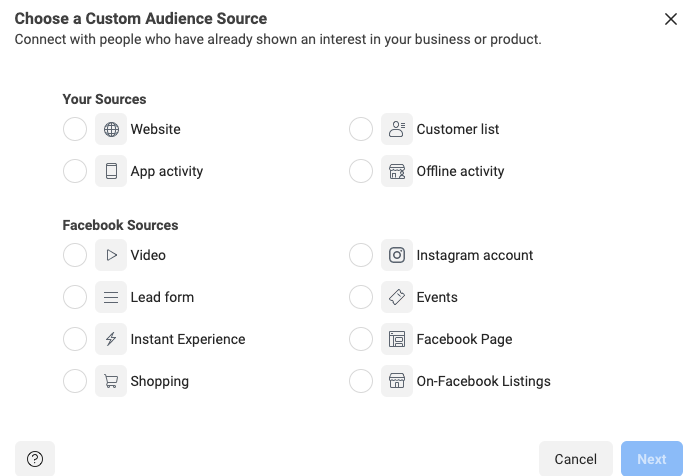The width and height of the screenshot is (690, 476).
Task: Click the ticket icon beside Events
Action: coord(397,297)
